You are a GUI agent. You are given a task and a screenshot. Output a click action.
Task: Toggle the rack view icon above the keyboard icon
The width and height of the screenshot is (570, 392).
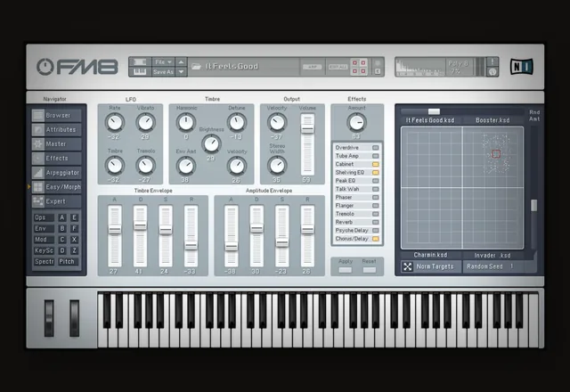pos(140,61)
